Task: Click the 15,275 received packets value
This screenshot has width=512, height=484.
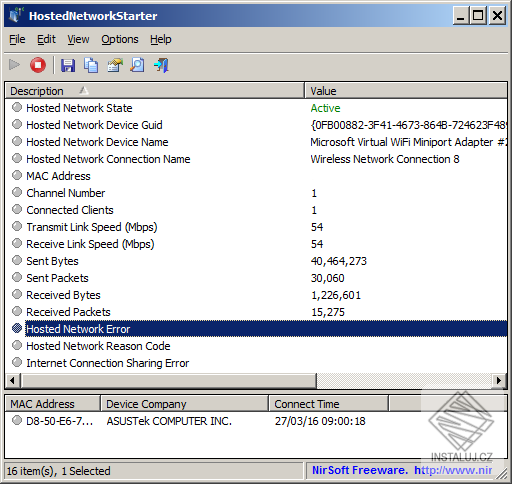Action: (328, 312)
